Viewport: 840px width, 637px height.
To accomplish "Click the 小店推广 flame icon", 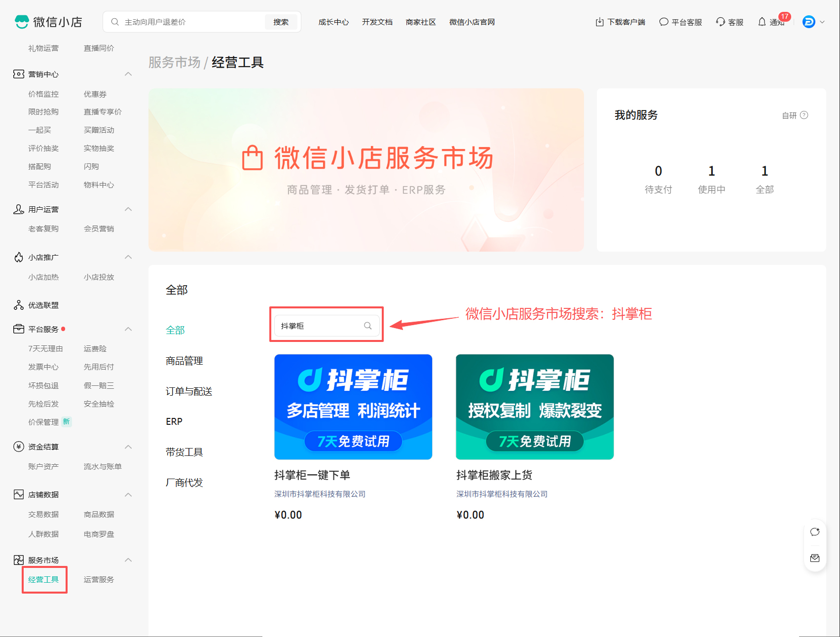I will click(x=19, y=257).
